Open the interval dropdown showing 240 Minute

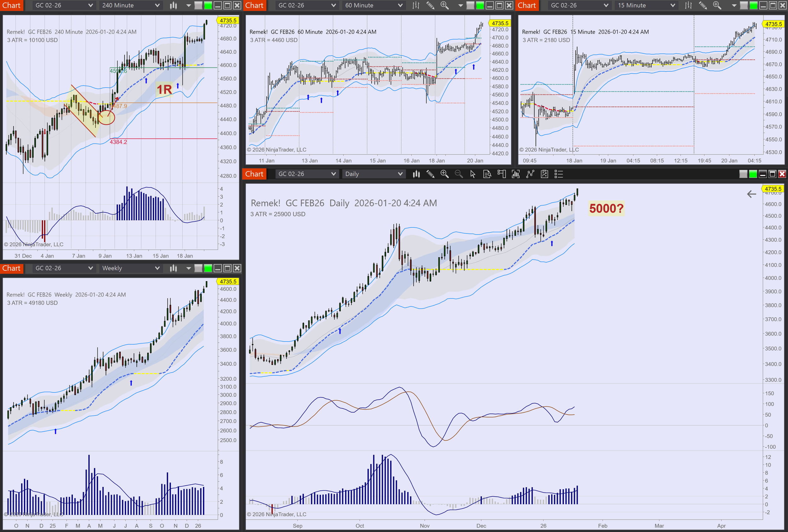(x=130, y=5)
